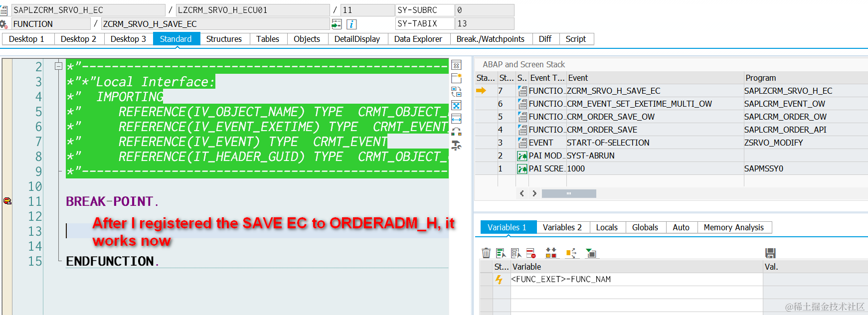Switch to Auto tab
The width and height of the screenshot is (868, 315).
coord(682,227)
